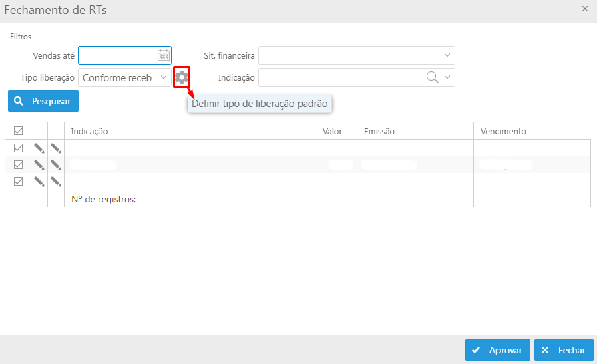This screenshot has width=597, height=364.
Task: Uncheck the first row checkbox
Action: (18, 148)
